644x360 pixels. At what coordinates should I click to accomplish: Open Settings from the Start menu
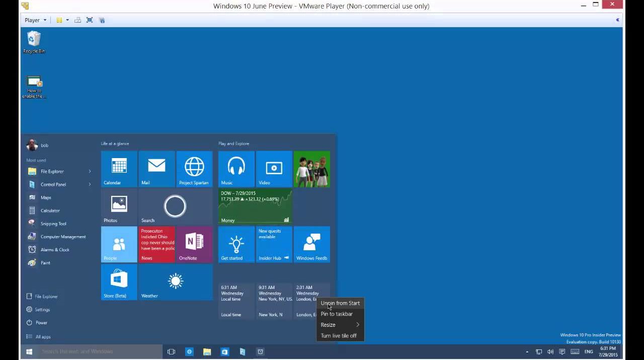[x=42, y=310]
